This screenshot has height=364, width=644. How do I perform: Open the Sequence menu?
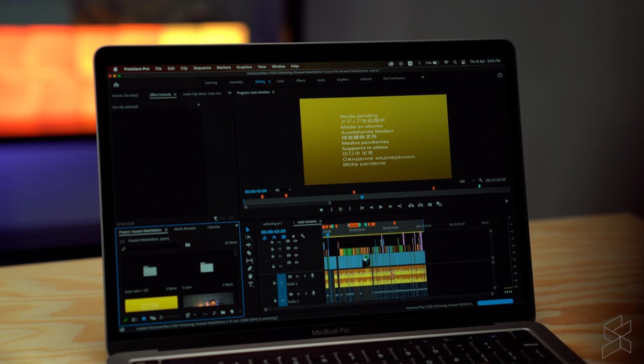click(202, 68)
